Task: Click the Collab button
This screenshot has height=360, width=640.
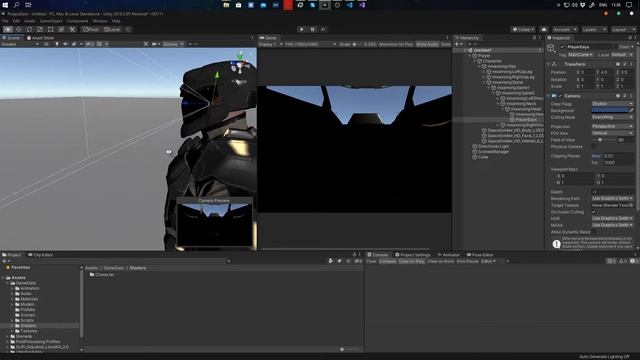Action: (x=523, y=29)
